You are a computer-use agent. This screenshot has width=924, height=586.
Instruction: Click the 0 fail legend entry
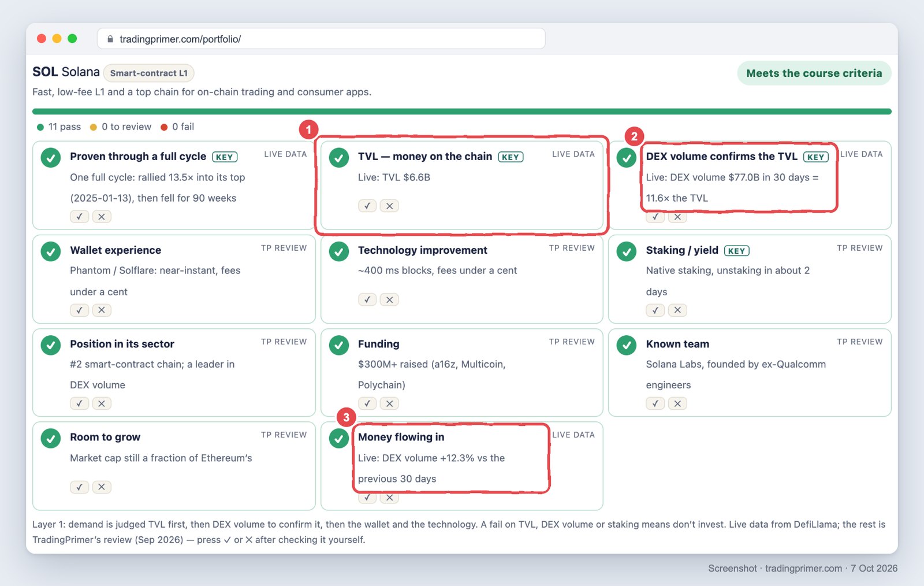point(177,127)
